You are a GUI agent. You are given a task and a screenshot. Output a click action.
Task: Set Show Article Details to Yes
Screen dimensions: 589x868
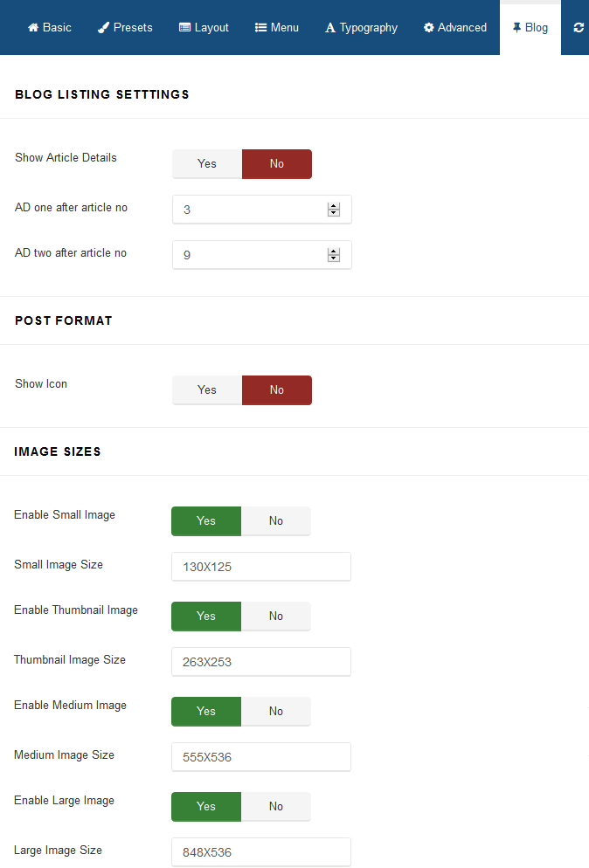[207, 163]
